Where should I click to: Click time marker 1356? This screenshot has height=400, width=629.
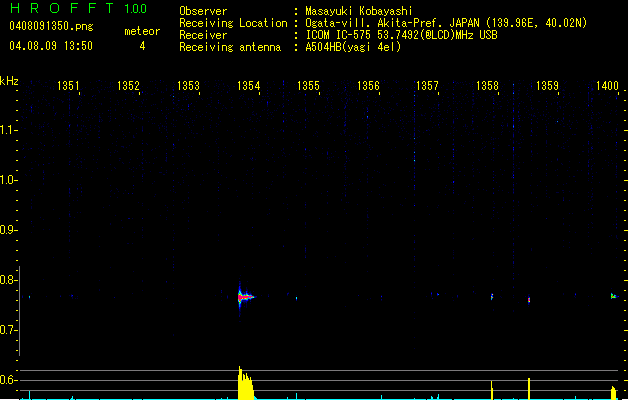pyautogui.click(x=368, y=86)
